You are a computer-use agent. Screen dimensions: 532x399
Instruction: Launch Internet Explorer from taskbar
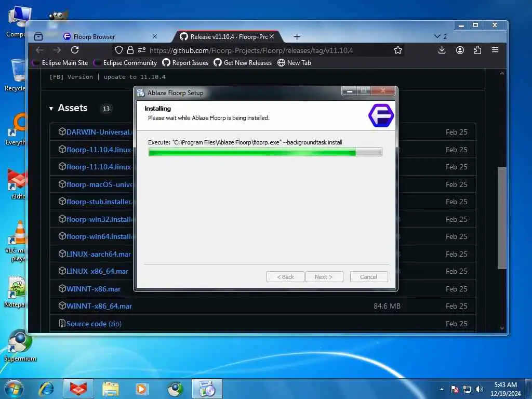(46, 389)
